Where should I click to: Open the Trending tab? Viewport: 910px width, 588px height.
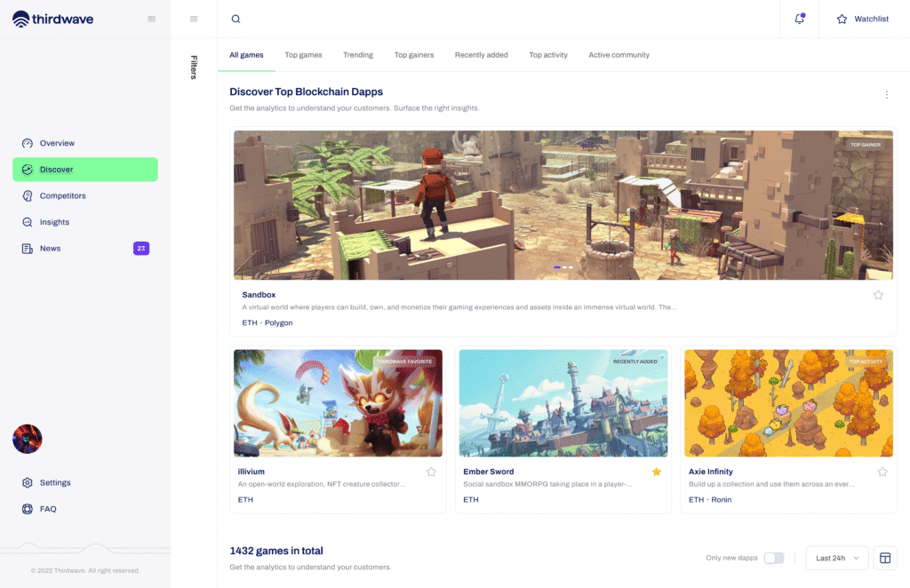[358, 55]
